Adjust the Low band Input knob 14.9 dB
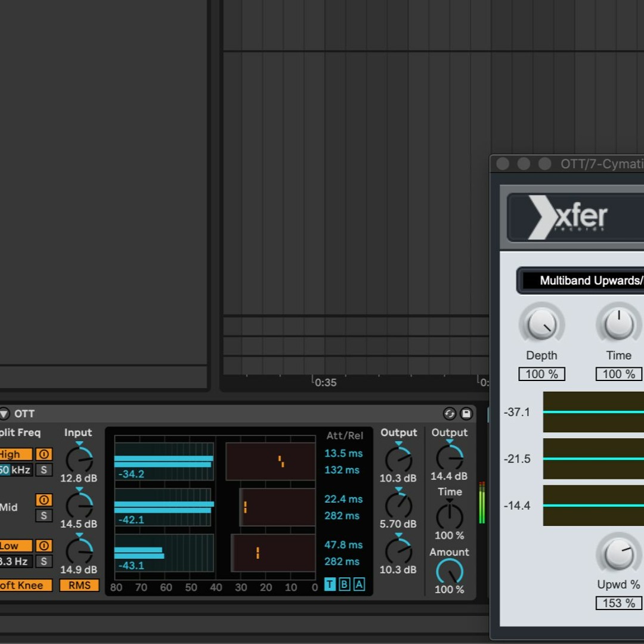644x644 pixels. 79,551
